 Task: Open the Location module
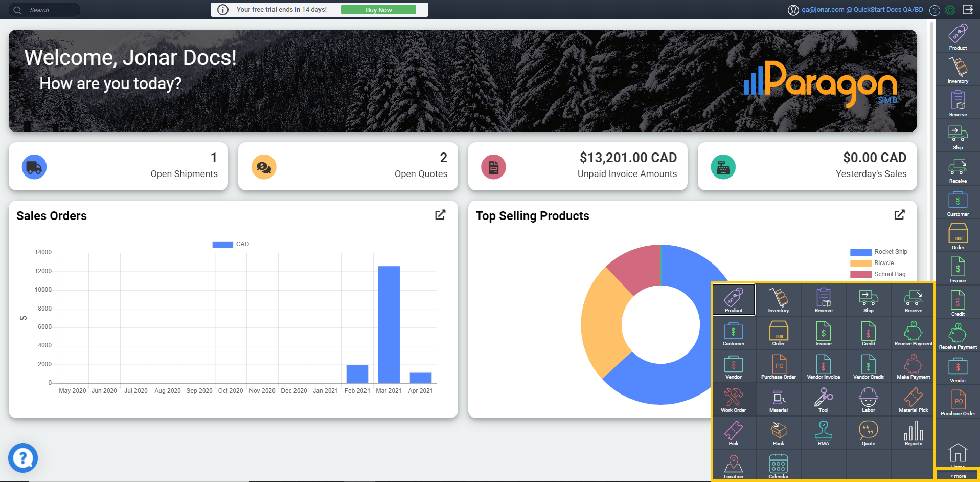[734, 466]
